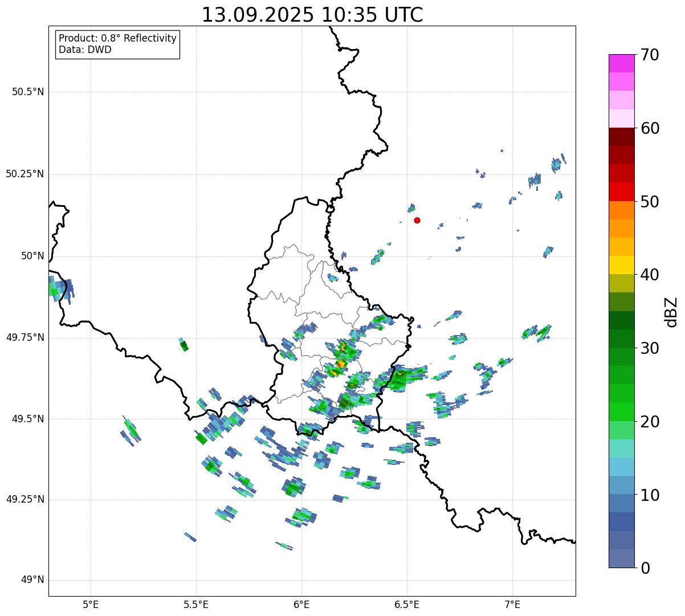
Task: Click the "Data: DWD" text line
Action: [85, 50]
